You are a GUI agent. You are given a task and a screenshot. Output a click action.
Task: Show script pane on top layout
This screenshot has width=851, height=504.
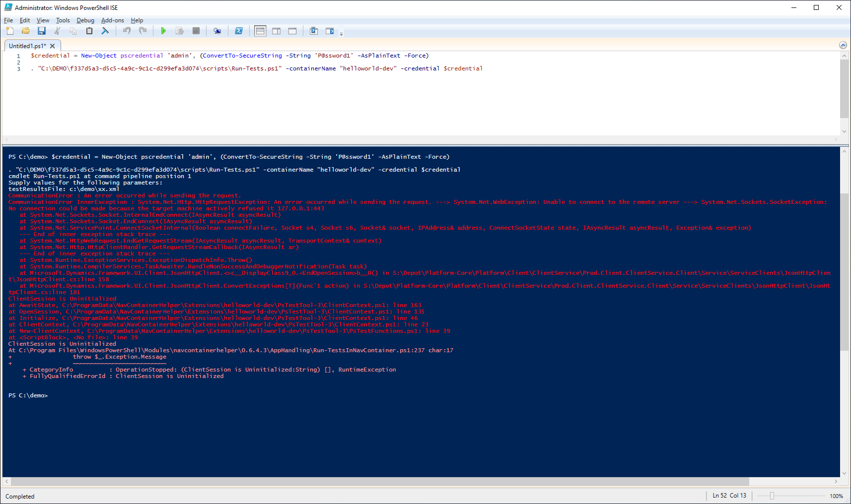(x=260, y=31)
